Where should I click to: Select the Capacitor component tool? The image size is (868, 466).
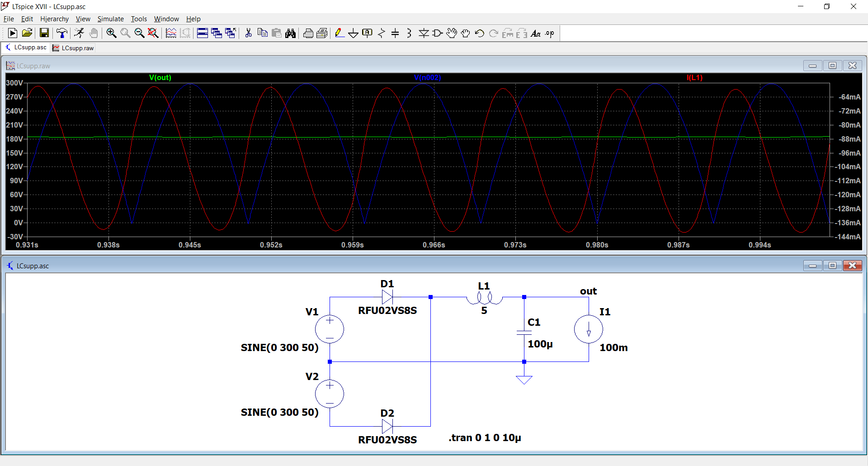coord(396,33)
